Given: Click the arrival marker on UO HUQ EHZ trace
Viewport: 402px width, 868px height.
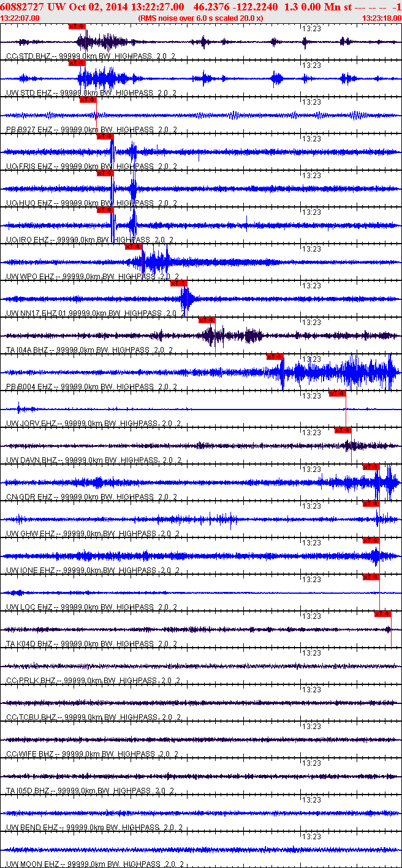Looking at the screenshot, I should (105, 173).
